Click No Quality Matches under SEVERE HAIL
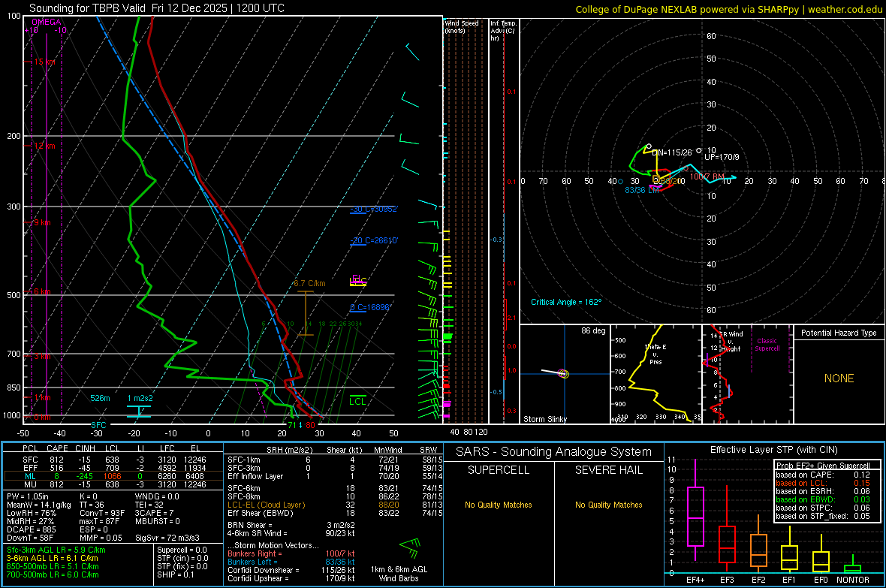The width and height of the screenshot is (886, 588). [608, 505]
